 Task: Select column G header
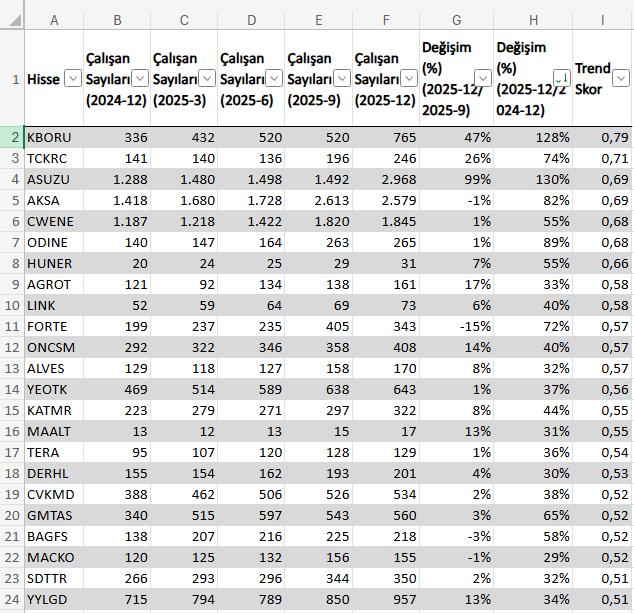456,20
